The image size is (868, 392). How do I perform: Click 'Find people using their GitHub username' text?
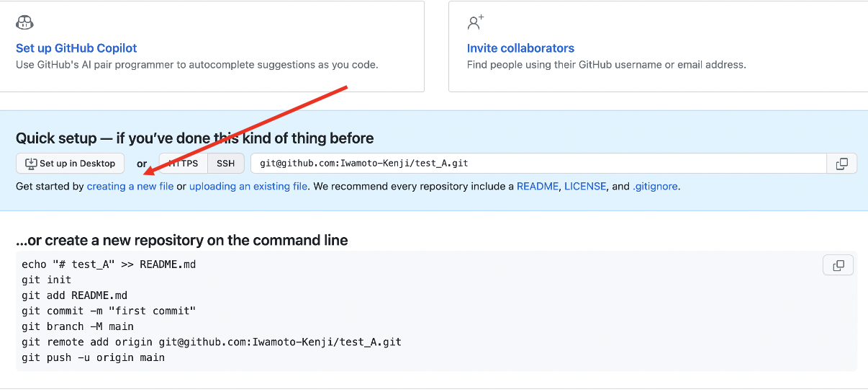607,65
